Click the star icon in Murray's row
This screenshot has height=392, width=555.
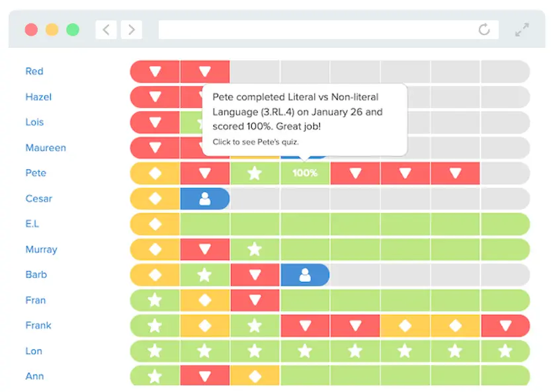point(255,250)
